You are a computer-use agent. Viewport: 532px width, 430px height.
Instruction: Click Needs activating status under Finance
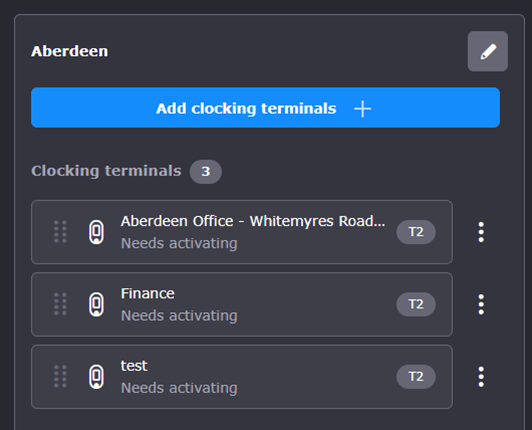(179, 316)
